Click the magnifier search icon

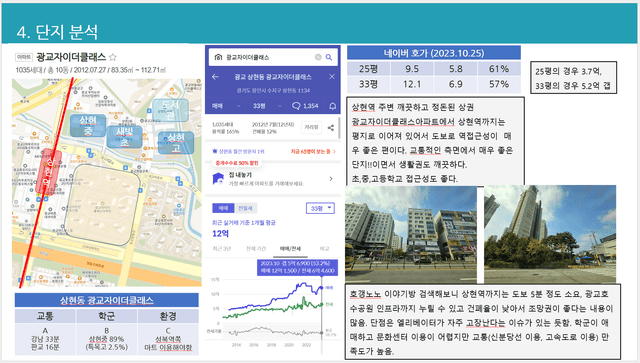coord(329,57)
